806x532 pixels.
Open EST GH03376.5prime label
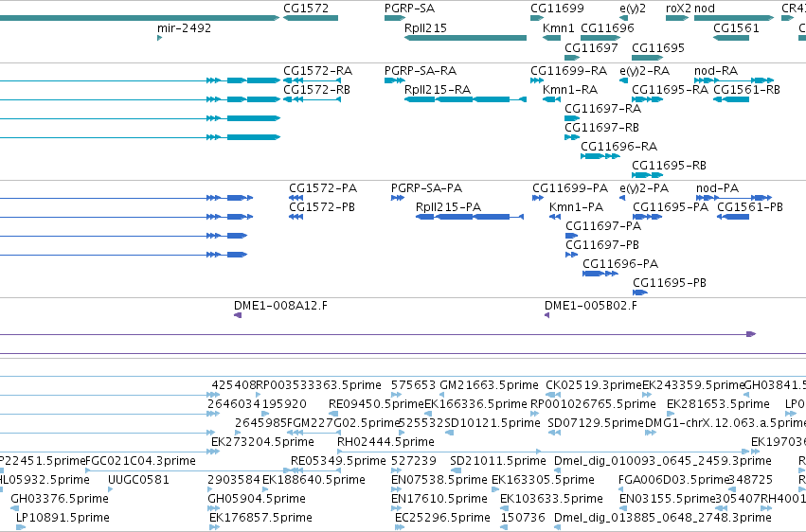click(60, 499)
